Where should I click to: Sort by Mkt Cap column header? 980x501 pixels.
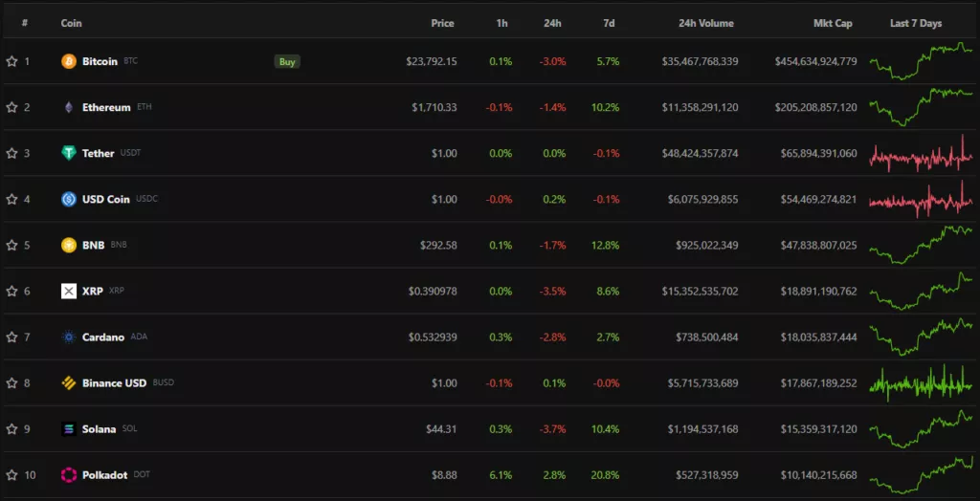coord(831,23)
